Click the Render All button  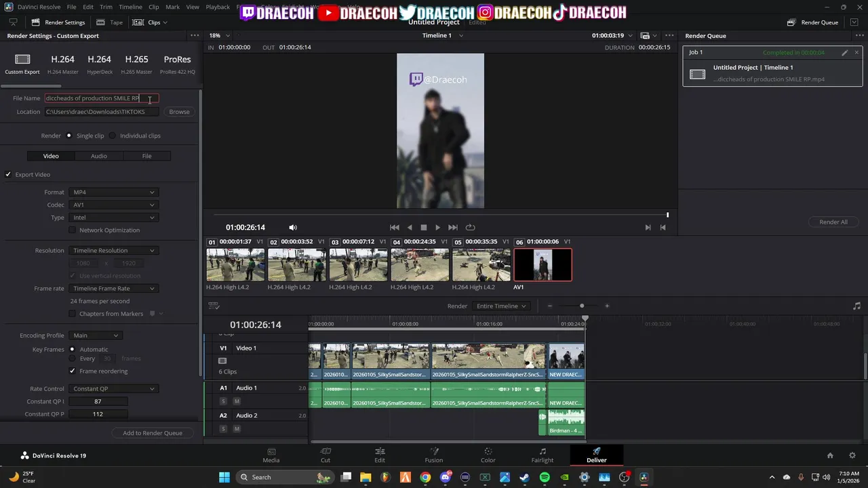[x=833, y=222]
